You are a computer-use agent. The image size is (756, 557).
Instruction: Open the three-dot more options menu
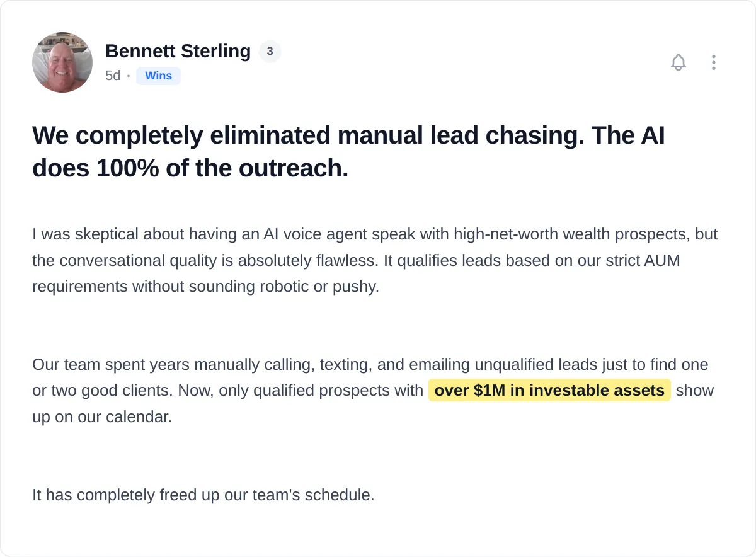tap(713, 62)
